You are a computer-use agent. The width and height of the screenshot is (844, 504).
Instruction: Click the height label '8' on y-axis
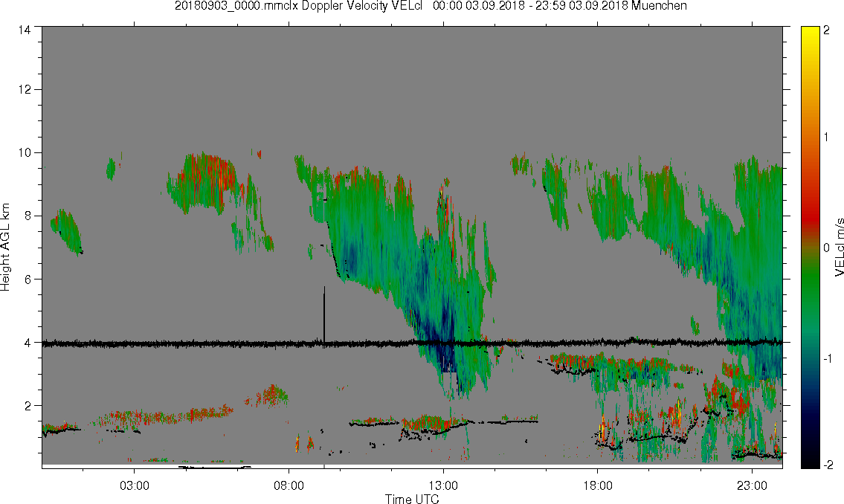[x=28, y=216]
